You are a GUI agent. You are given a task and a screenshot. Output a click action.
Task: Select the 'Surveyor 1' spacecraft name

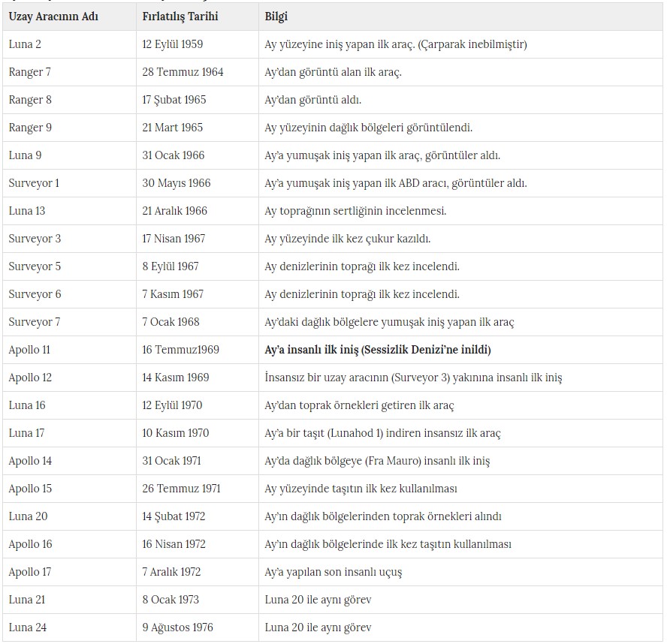pyautogui.click(x=34, y=183)
